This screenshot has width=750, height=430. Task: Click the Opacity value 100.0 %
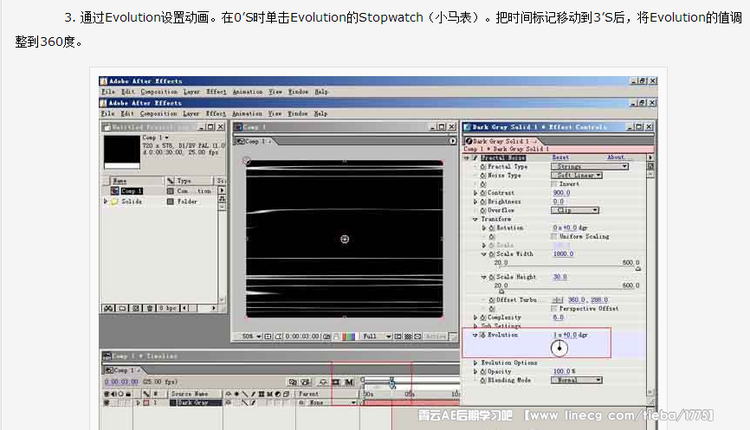[564, 372]
